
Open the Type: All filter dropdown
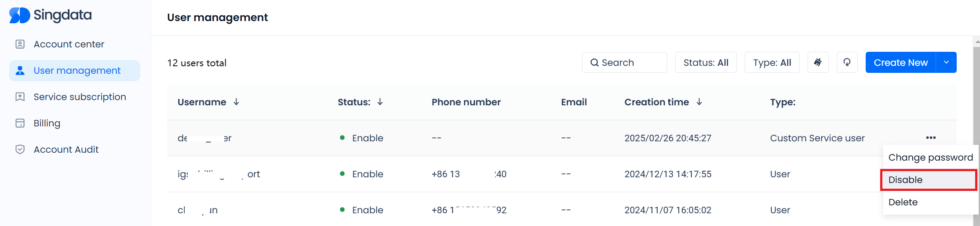tap(772, 62)
